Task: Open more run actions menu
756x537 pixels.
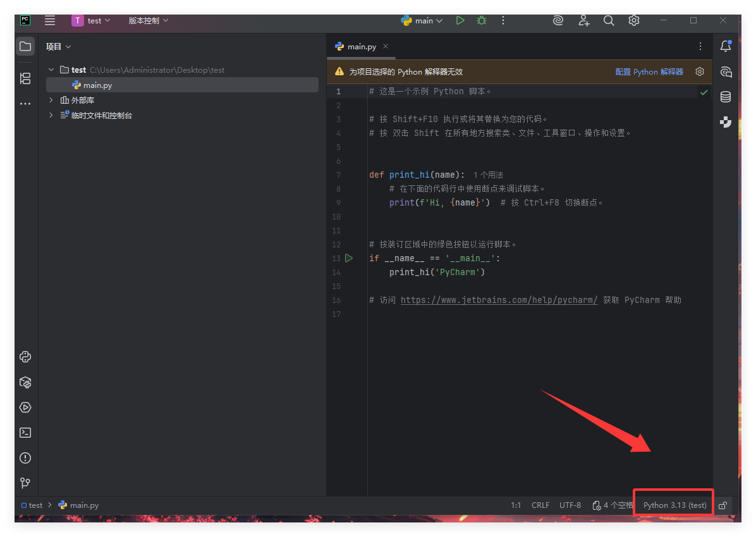Action: tap(503, 20)
